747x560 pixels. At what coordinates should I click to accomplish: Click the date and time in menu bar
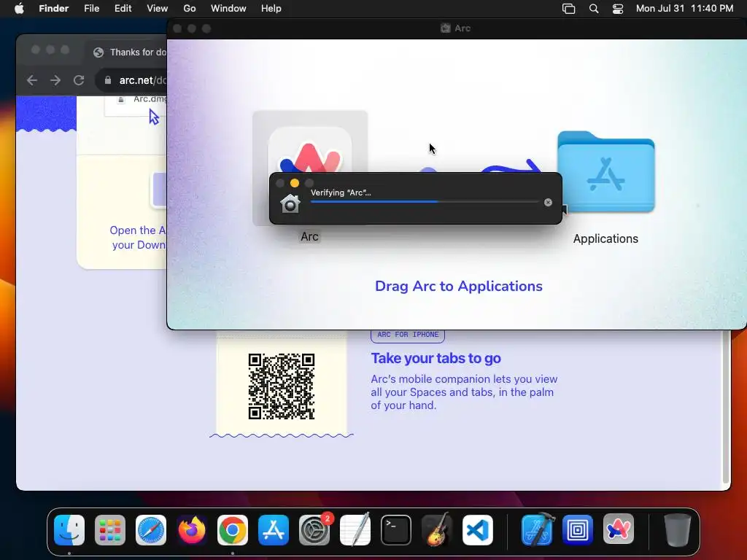point(684,9)
